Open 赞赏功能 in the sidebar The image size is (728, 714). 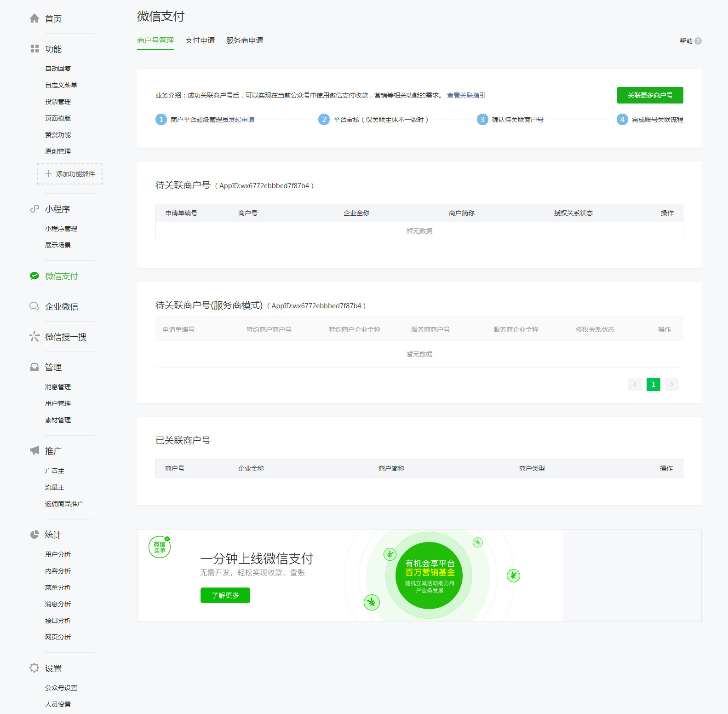click(58, 135)
